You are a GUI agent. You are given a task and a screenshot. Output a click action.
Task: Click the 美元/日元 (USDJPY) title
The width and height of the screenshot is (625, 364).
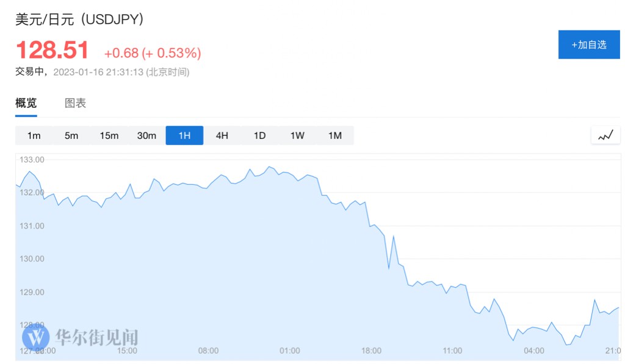coord(80,20)
